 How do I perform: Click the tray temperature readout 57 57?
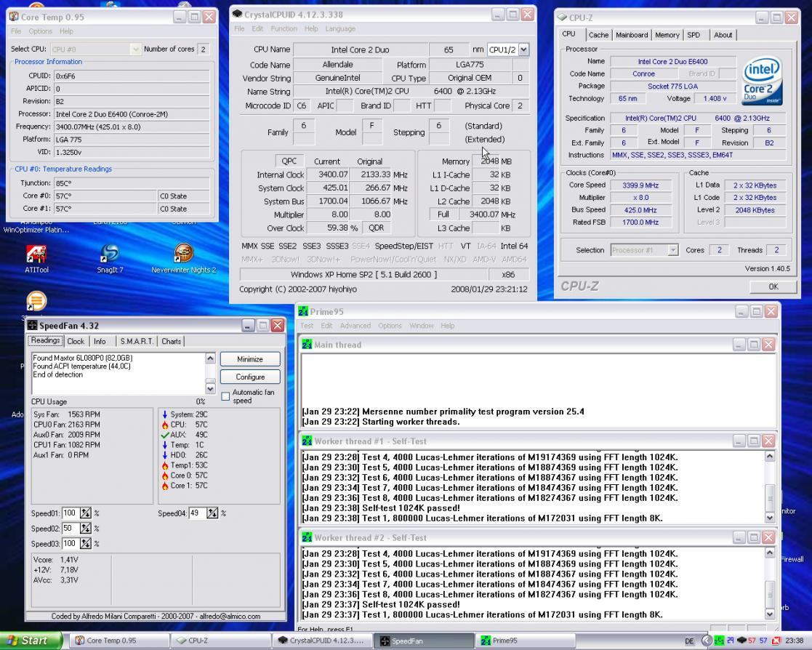(x=757, y=641)
